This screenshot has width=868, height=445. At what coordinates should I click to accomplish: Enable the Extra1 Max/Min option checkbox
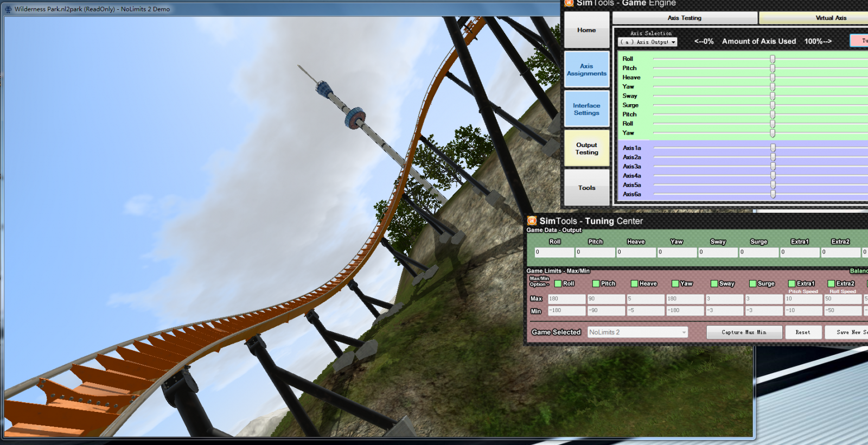tap(792, 284)
